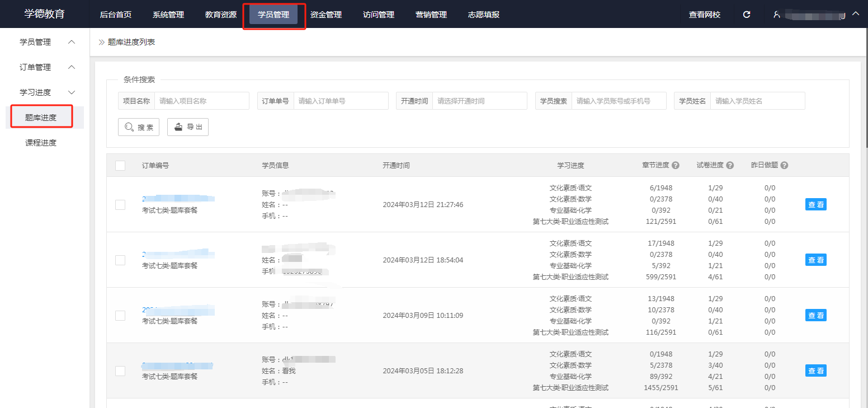Show help for 昨日做题 column
This screenshot has width=868, height=408.
[784, 166]
